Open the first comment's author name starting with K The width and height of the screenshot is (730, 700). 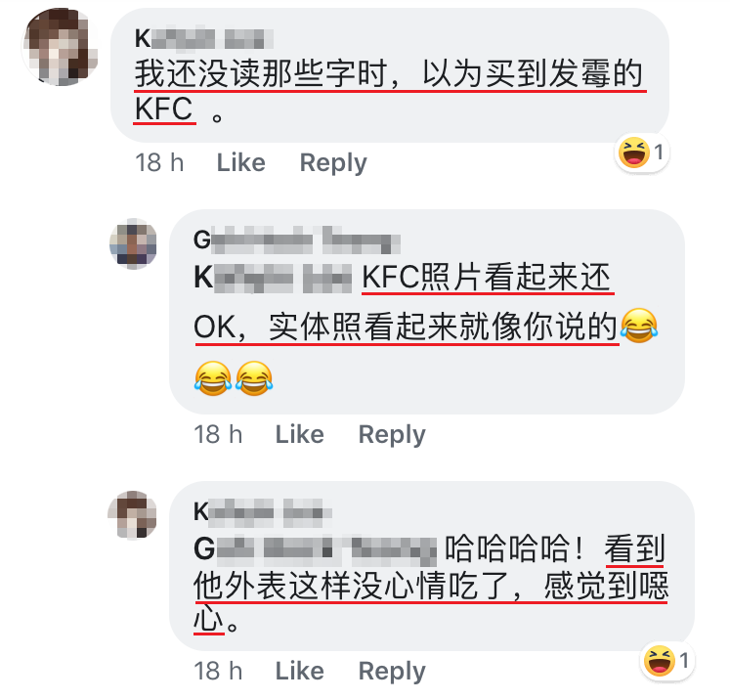click(x=204, y=39)
